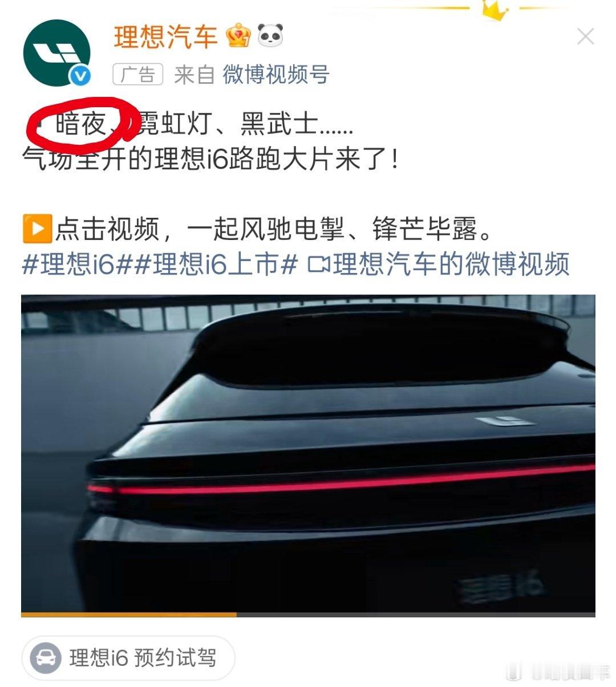
Task: Click the orange play emoji before 点击视频
Action: [x=37, y=229]
